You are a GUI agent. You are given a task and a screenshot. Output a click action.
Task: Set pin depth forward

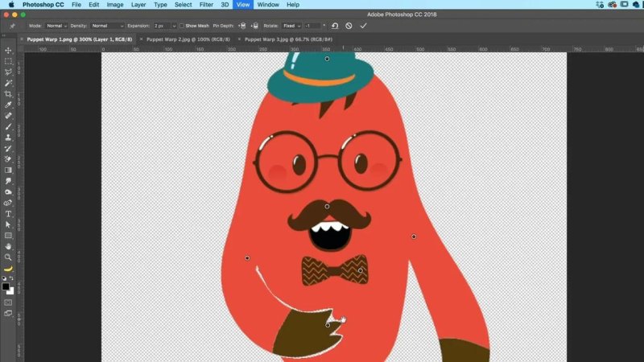point(242,26)
